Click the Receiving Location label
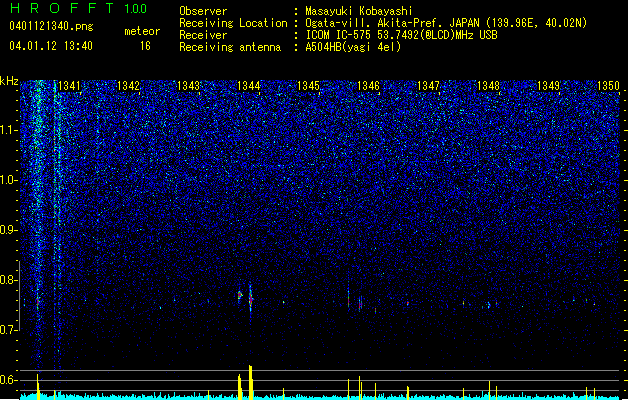This screenshot has height=400, width=629. point(233,23)
